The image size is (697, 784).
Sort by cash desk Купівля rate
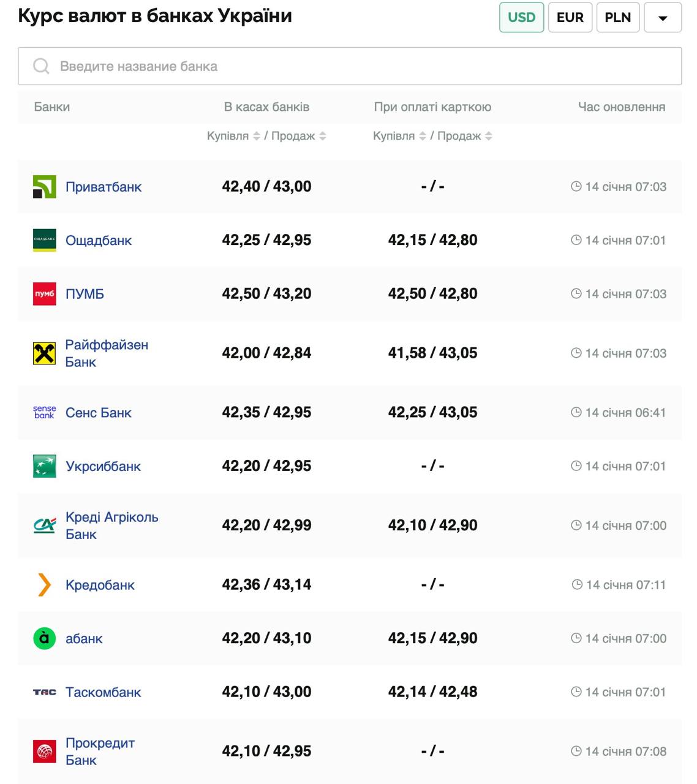coord(257,136)
